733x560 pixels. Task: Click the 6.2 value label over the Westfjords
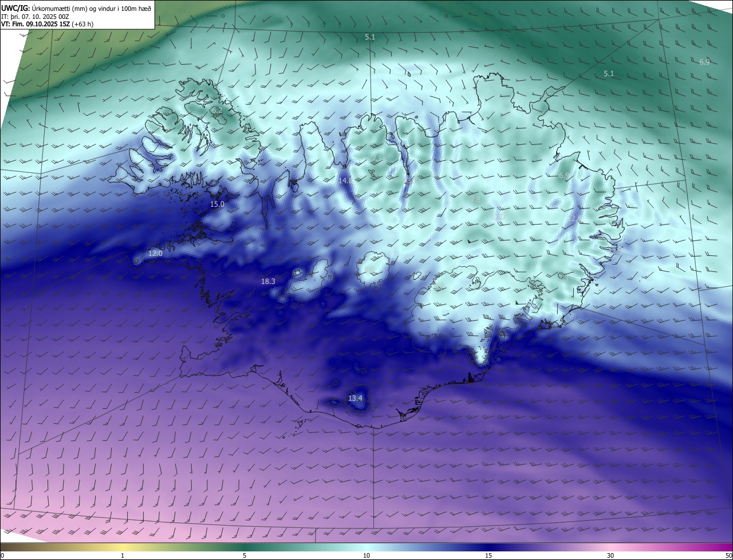tap(216, 110)
